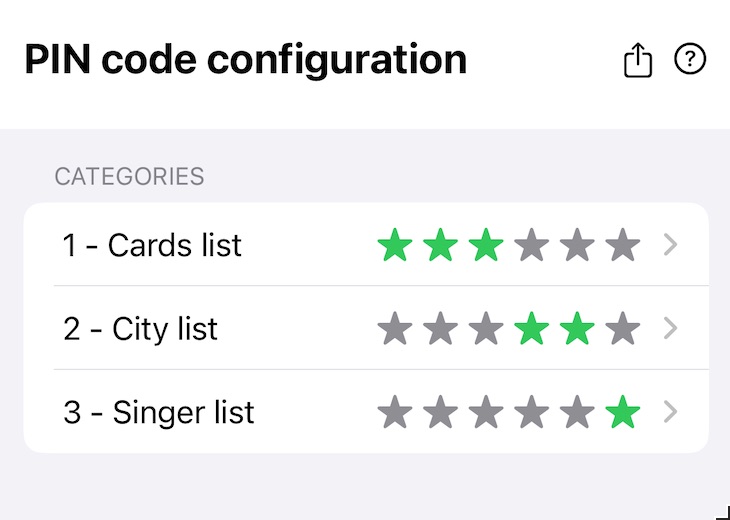Click the CATEGORIES section header

click(x=129, y=176)
